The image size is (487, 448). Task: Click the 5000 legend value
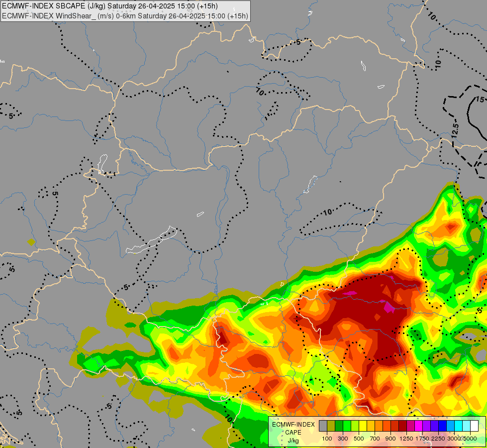[470, 439]
